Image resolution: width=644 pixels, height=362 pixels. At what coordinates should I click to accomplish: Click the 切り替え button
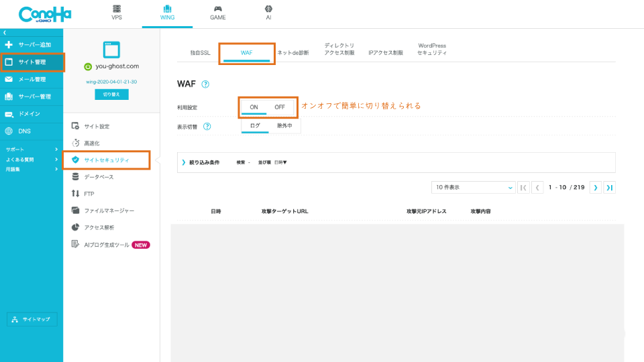pyautogui.click(x=111, y=95)
